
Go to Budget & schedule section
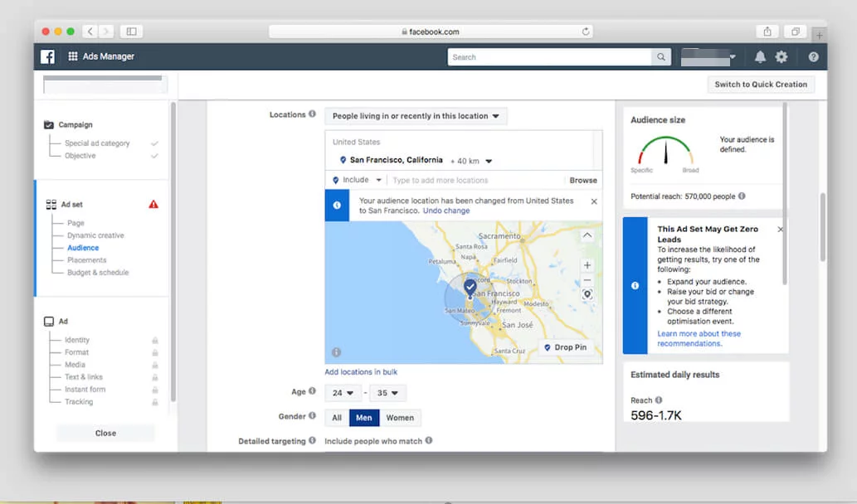coord(99,273)
